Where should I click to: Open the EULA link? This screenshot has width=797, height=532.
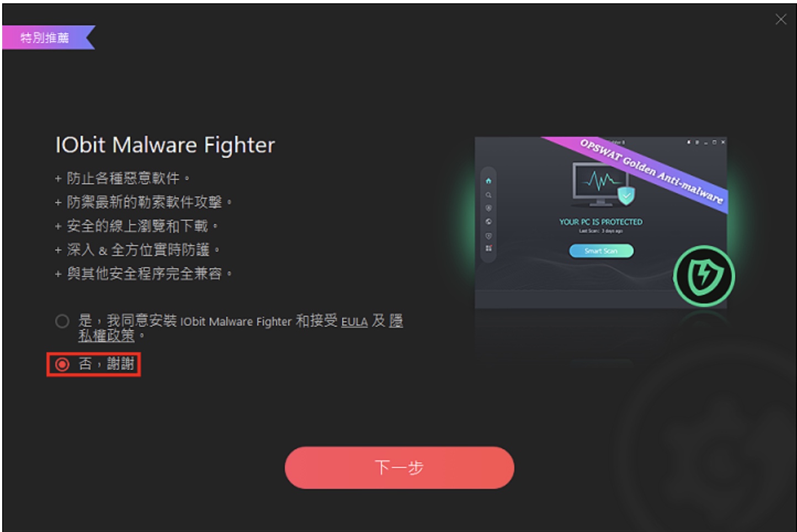point(354,322)
